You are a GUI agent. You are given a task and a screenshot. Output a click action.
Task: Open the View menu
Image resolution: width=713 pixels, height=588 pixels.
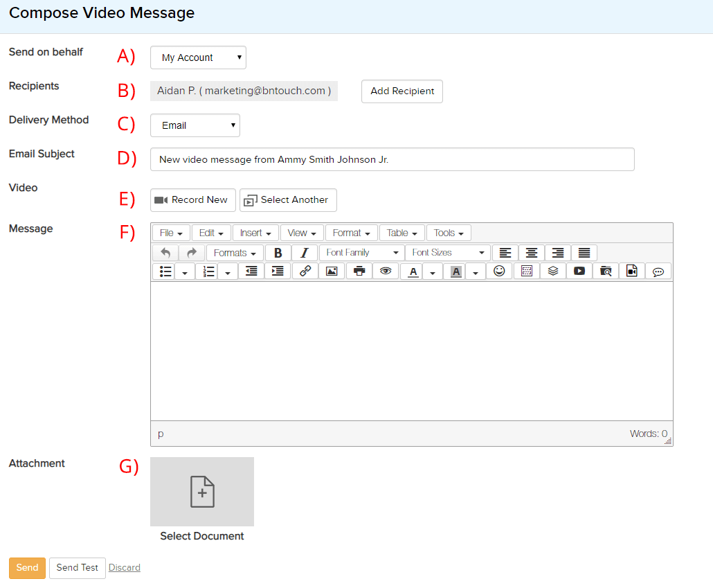[x=302, y=233]
